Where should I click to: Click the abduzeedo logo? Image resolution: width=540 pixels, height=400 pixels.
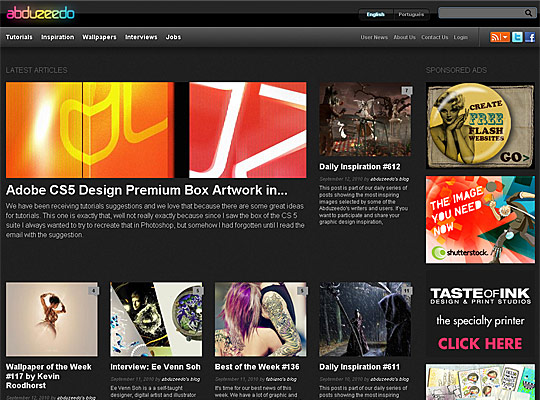coord(40,13)
